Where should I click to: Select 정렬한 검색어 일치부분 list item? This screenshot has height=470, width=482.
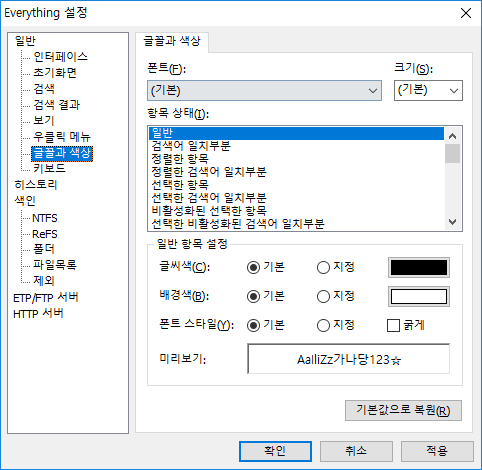pos(296,172)
